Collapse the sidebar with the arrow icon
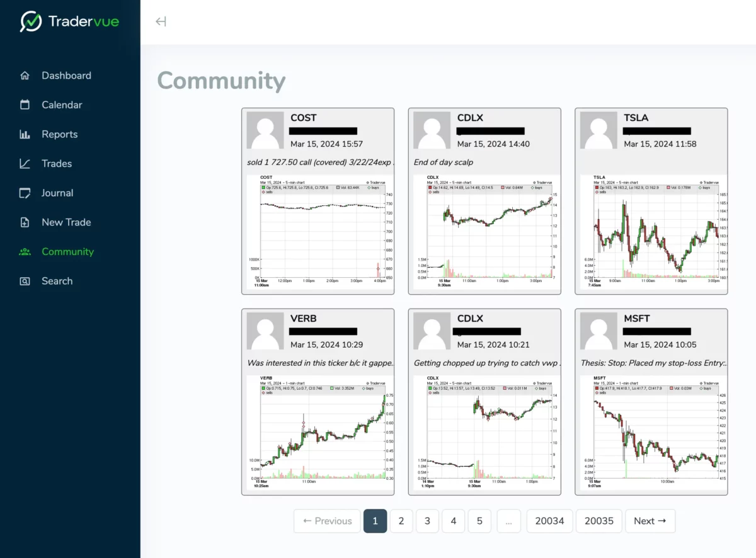 [x=161, y=22]
